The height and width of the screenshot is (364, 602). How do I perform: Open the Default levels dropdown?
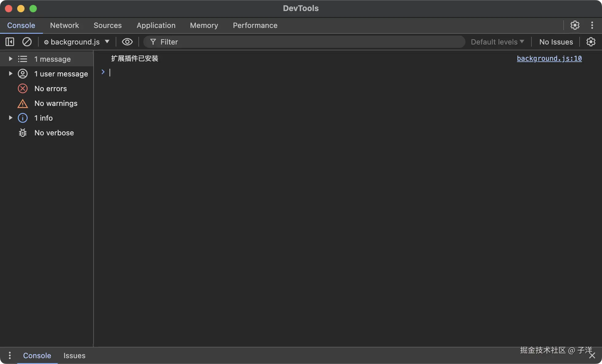click(497, 42)
